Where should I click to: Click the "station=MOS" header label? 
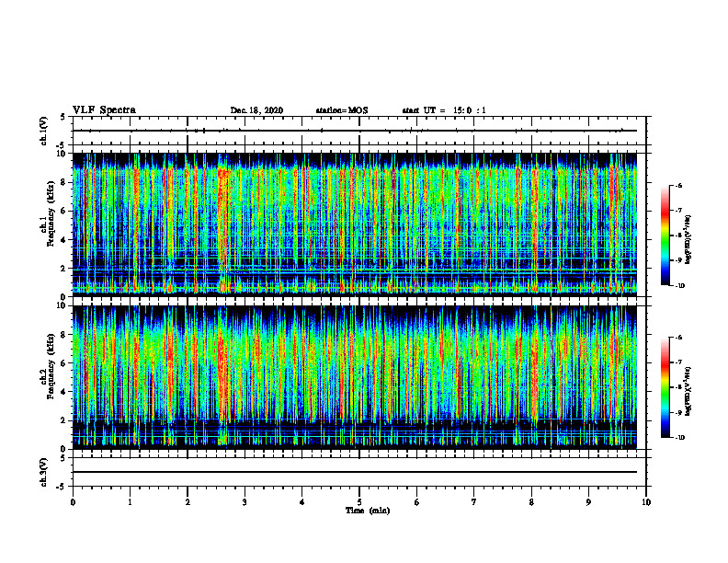click(342, 110)
